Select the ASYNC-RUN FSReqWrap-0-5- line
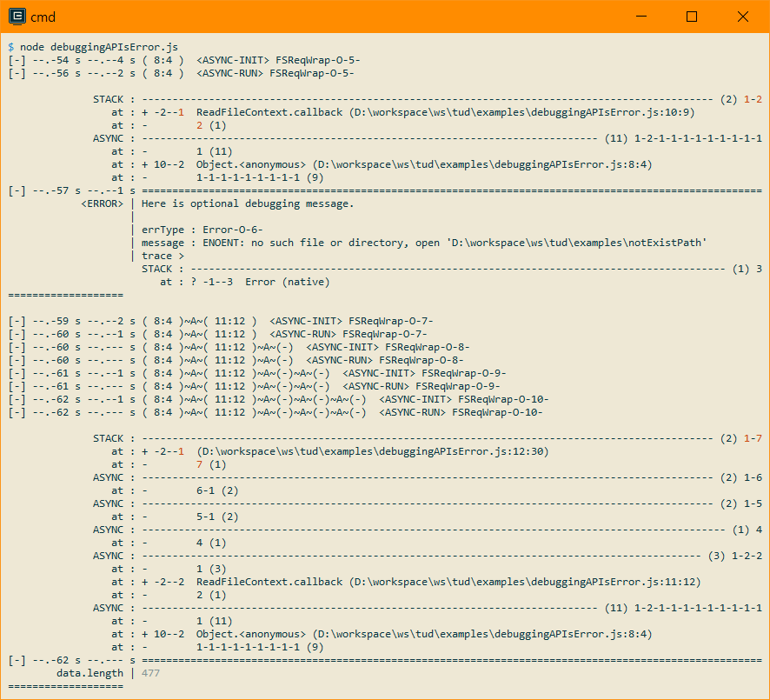Image resolution: width=770 pixels, height=700 pixels. 182,73
